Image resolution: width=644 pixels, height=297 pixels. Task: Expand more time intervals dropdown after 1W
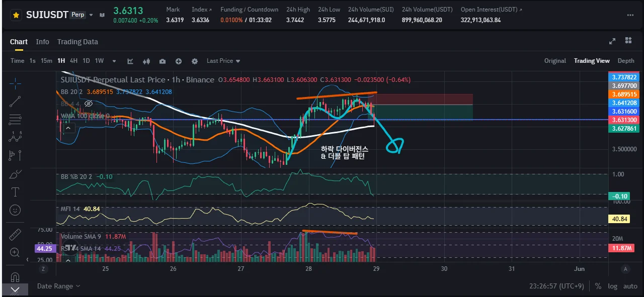114,61
